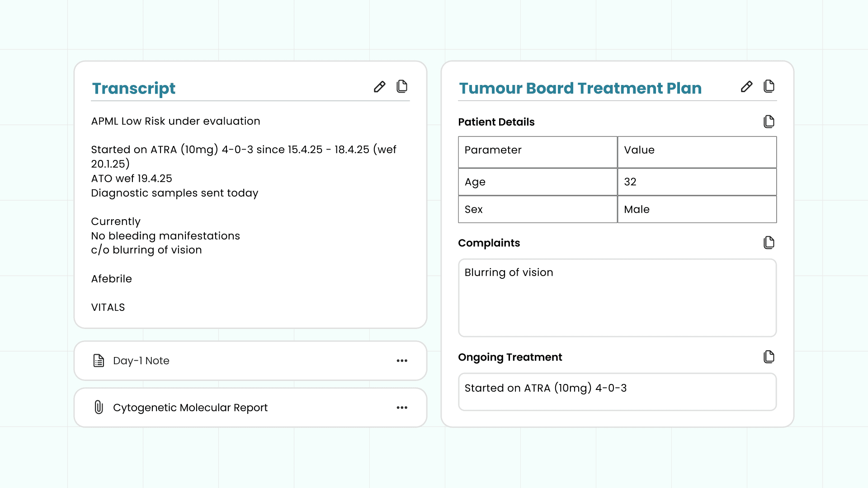Open the Day-1 Note
Image resolution: width=868 pixels, height=488 pixels.
pyautogui.click(x=141, y=361)
